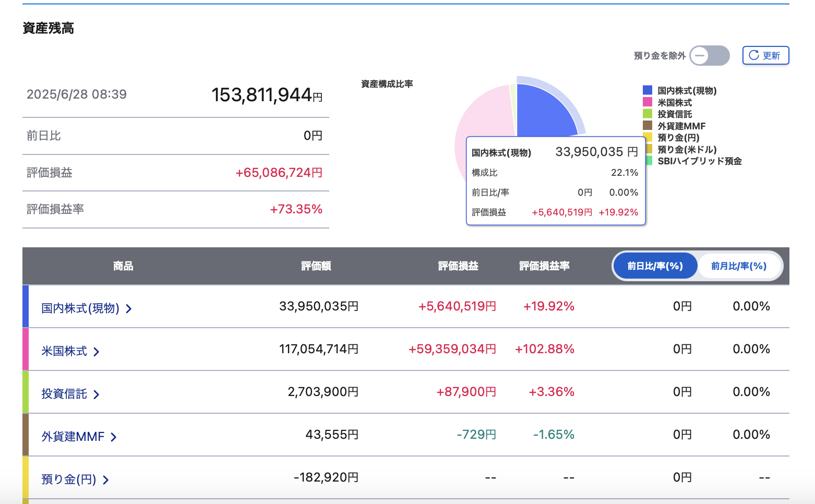
Task: Click pink 米国株式 legend swatch
Action: (648, 102)
